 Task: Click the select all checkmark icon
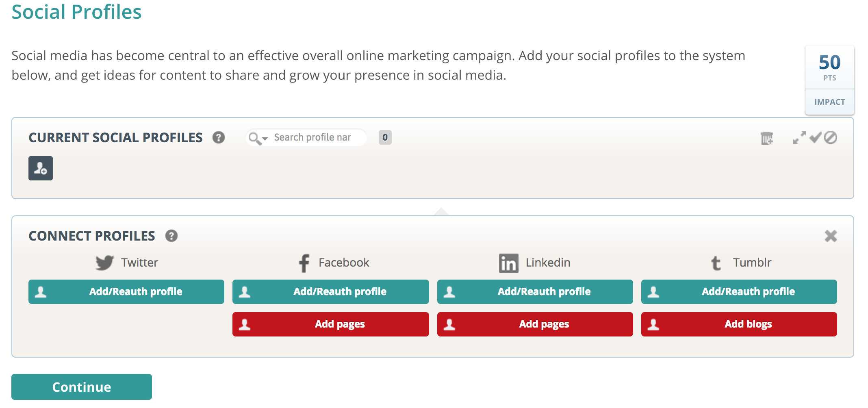click(x=815, y=137)
